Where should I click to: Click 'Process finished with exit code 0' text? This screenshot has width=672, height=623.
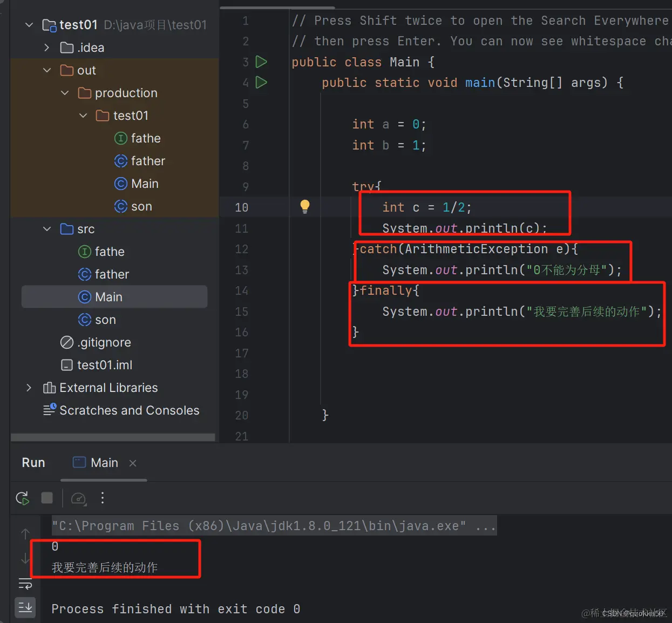tap(176, 609)
